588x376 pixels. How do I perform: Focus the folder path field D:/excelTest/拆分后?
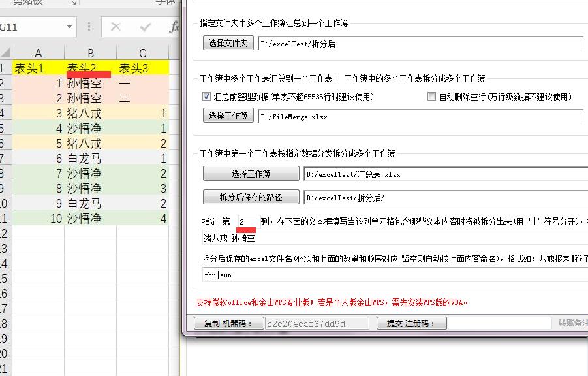point(420,44)
